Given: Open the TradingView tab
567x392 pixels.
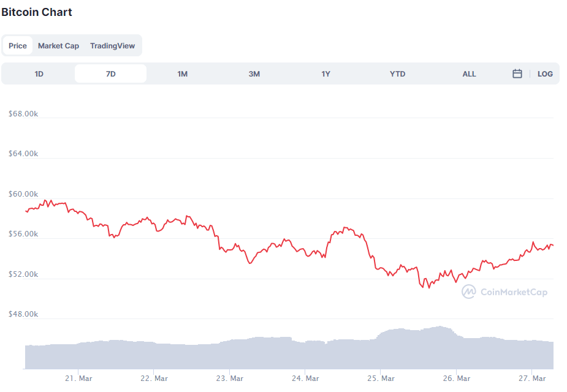Looking at the screenshot, I should point(113,45).
